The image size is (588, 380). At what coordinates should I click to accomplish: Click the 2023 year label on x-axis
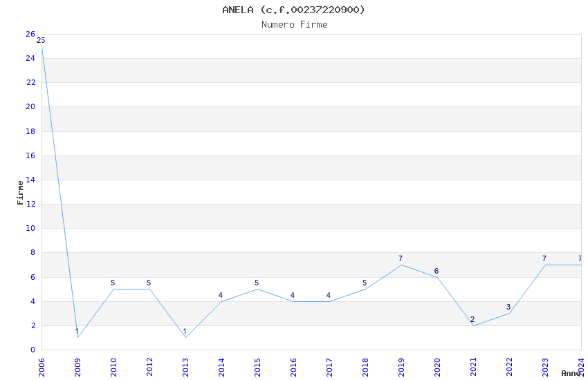[545, 368]
